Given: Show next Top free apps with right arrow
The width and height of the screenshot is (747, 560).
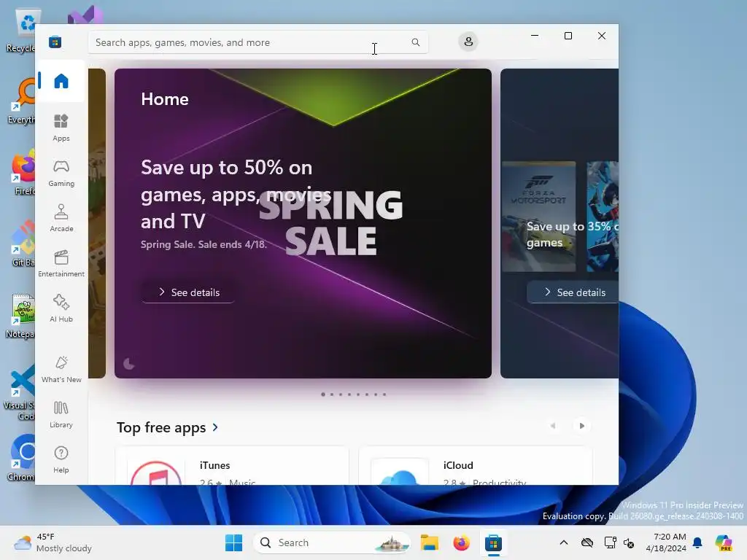Looking at the screenshot, I should [581, 426].
